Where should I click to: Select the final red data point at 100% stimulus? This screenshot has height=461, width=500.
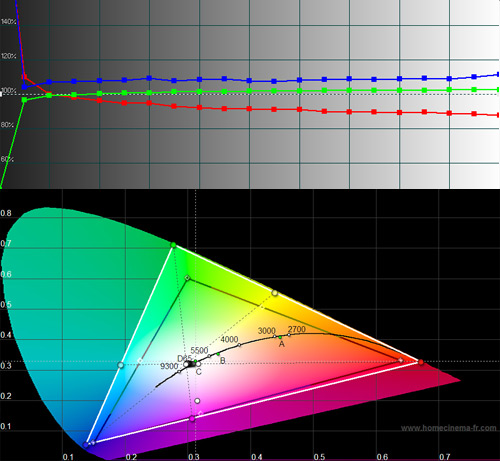coord(498,115)
